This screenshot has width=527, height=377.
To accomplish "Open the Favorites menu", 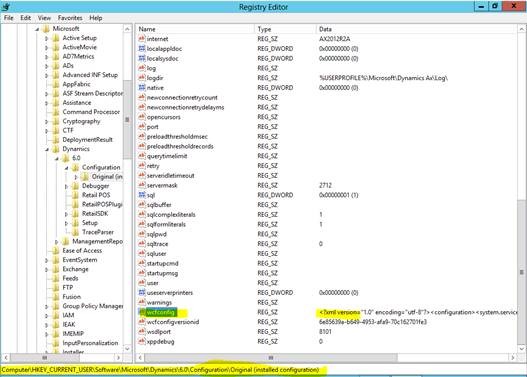I will [x=70, y=18].
